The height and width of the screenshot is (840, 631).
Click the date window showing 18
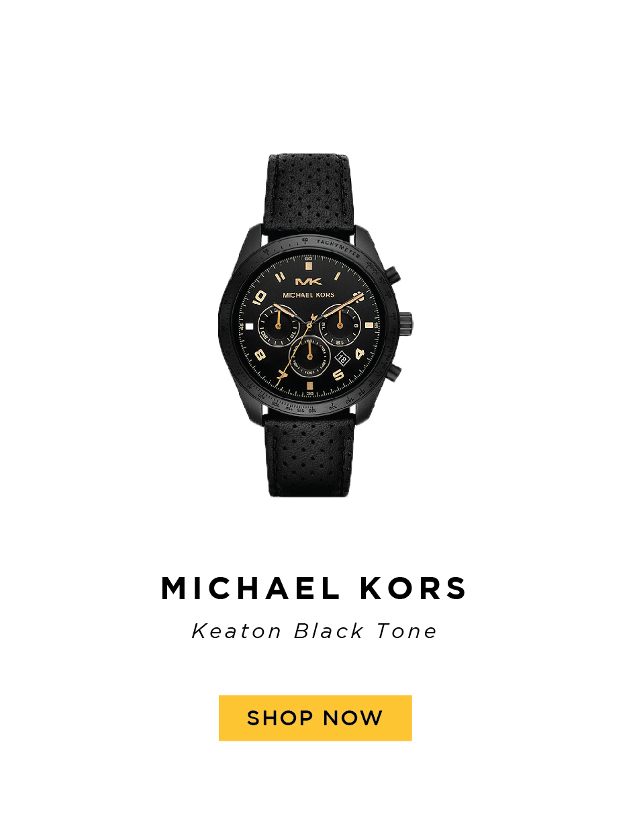(342, 359)
